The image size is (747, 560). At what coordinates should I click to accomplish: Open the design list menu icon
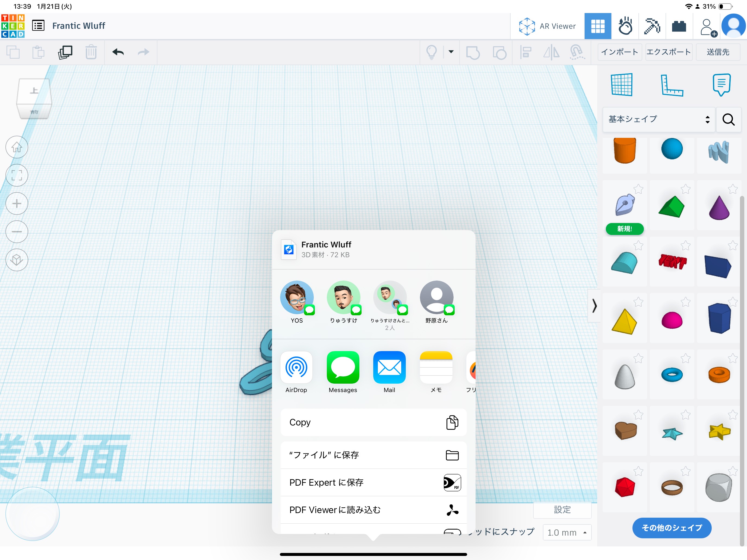38,26
